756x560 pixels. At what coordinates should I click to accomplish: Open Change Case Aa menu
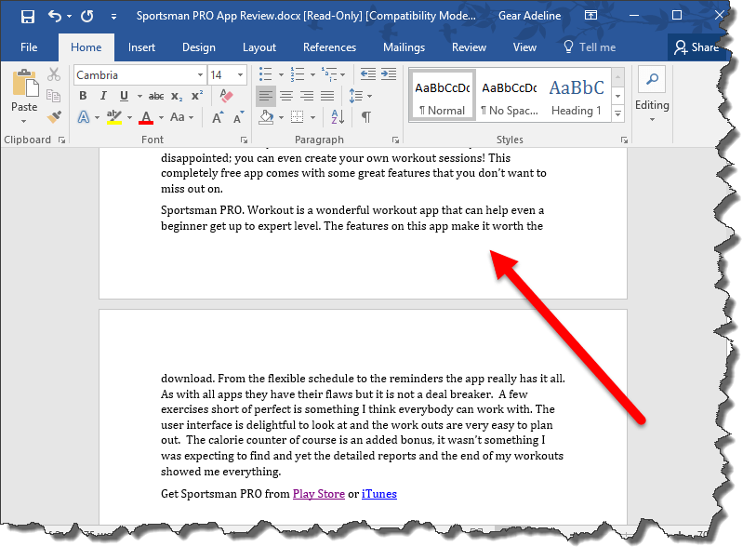(x=181, y=116)
